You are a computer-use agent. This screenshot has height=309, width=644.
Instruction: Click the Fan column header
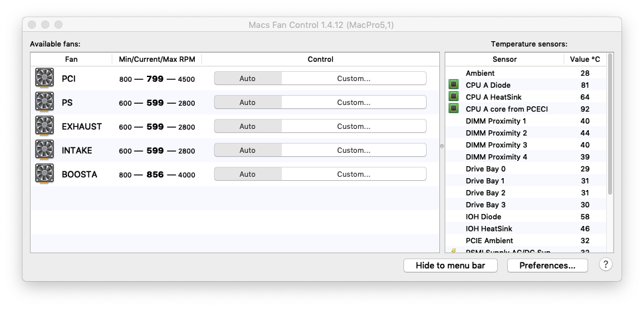(x=71, y=59)
